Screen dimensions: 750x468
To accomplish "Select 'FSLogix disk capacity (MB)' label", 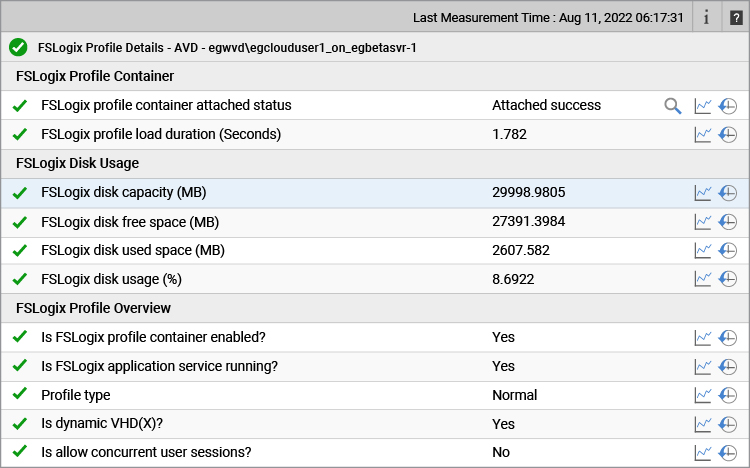I will tap(123, 192).
